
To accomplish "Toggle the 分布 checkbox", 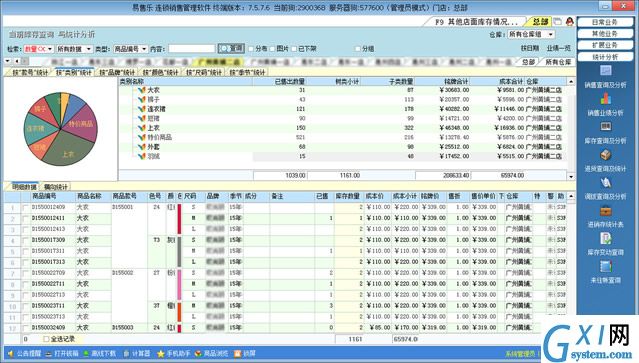I will pyautogui.click(x=251, y=49).
